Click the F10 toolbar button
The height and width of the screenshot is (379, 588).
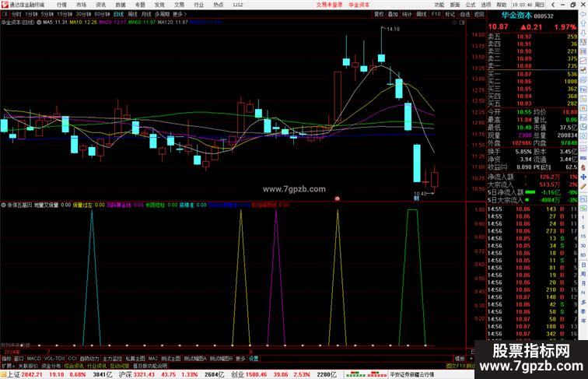[x=436, y=14]
